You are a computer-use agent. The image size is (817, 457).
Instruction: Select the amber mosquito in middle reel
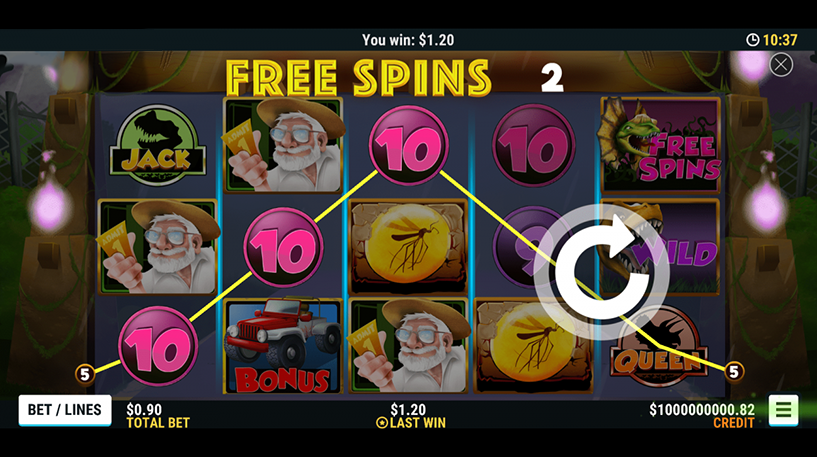(x=408, y=246)
